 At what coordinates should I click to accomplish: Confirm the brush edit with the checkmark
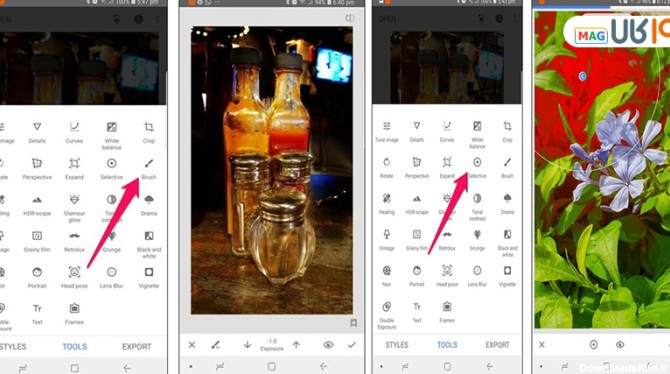[352, 345]
